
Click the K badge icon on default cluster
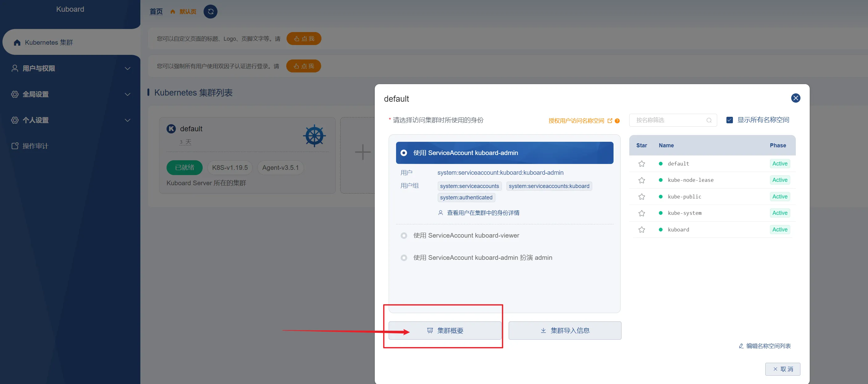coord(171,129)
